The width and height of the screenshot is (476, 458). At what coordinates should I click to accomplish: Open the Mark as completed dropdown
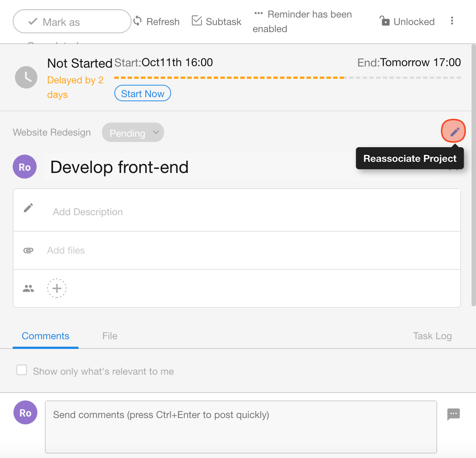(x=72, y=22)
